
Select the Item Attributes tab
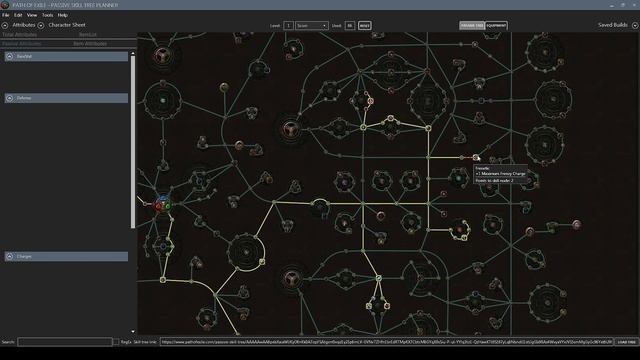click(90, 43)
